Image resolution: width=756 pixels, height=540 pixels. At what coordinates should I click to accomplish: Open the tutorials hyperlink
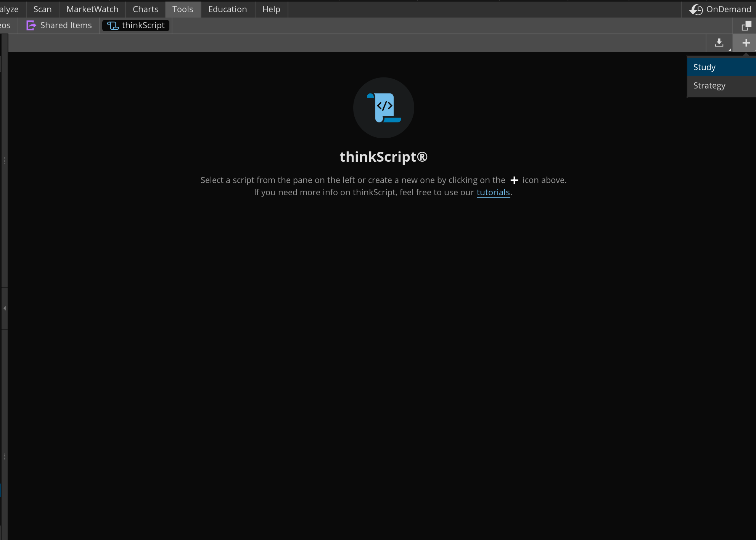[x=493, y=192]
